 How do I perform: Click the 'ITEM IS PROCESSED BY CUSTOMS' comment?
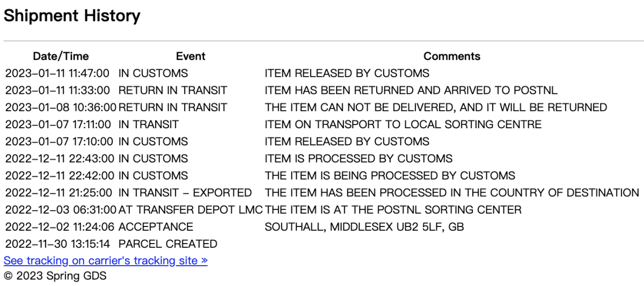358,158
